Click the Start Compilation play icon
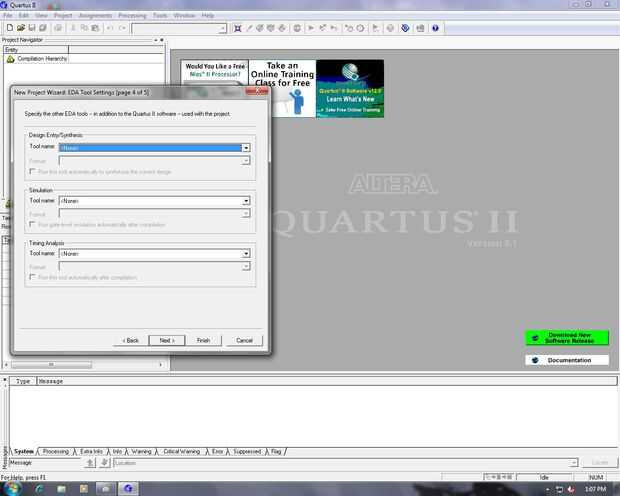Image resolution: width=620 pixels, height=496 pixels. tap(311, 28)
